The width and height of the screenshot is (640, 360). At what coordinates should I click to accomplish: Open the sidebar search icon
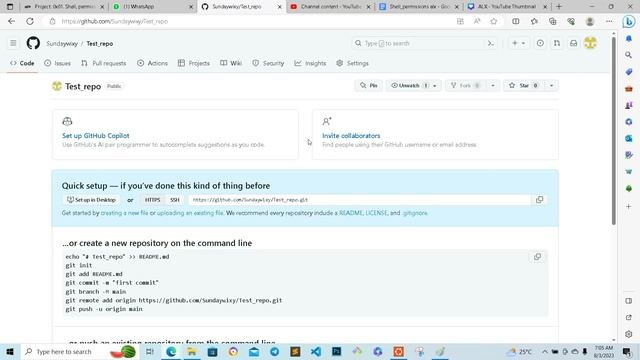(629, 55)
